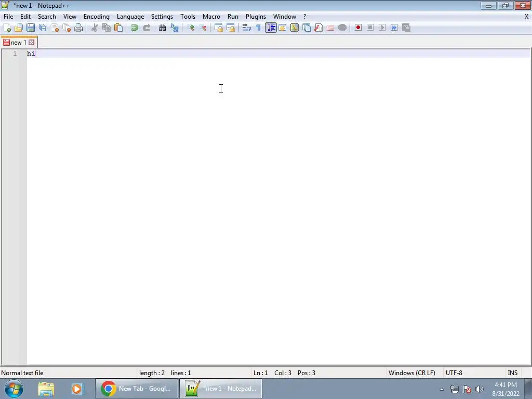Click the Close document toolbar icon
Screen dimensions: 532x399
tap(55, 28)
